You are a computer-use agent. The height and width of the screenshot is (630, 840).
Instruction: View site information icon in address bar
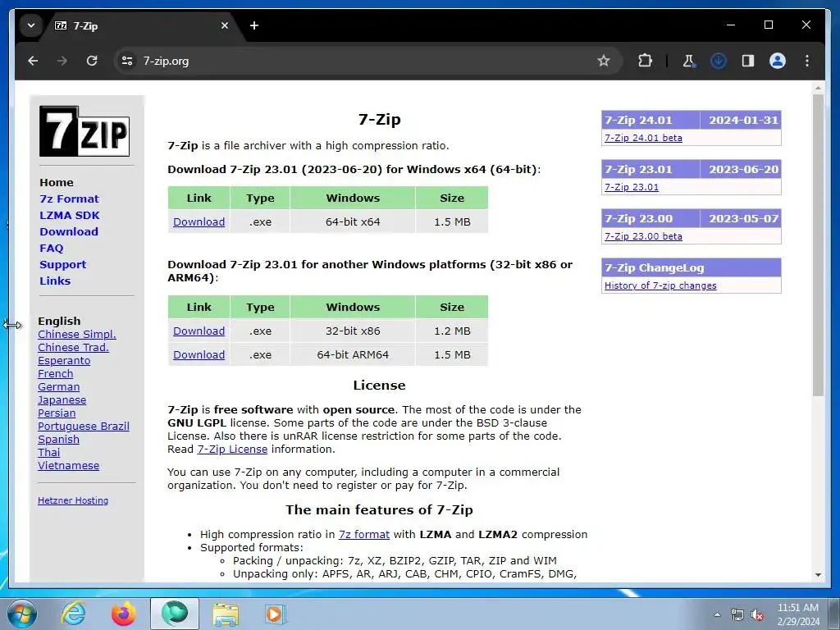pos(127,61)
